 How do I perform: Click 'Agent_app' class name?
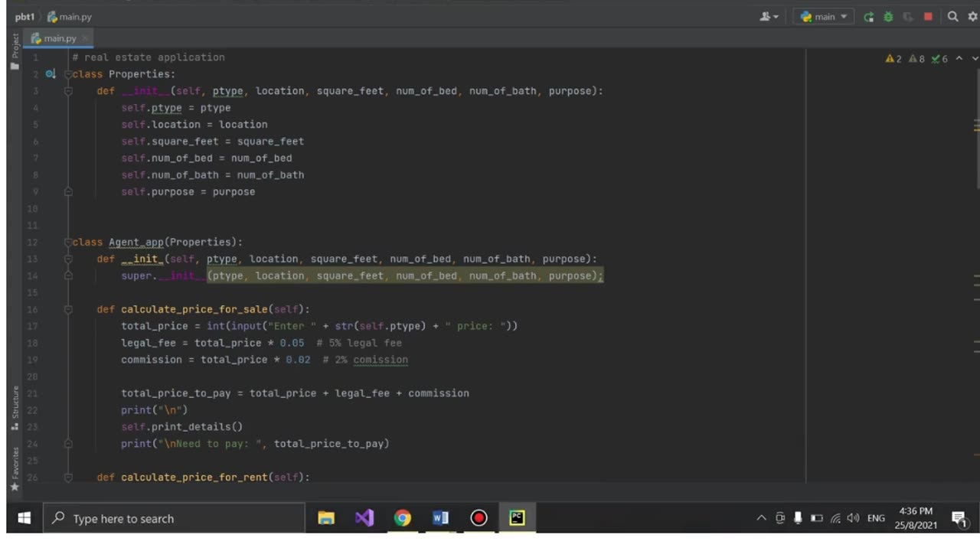tap(136, 242)
